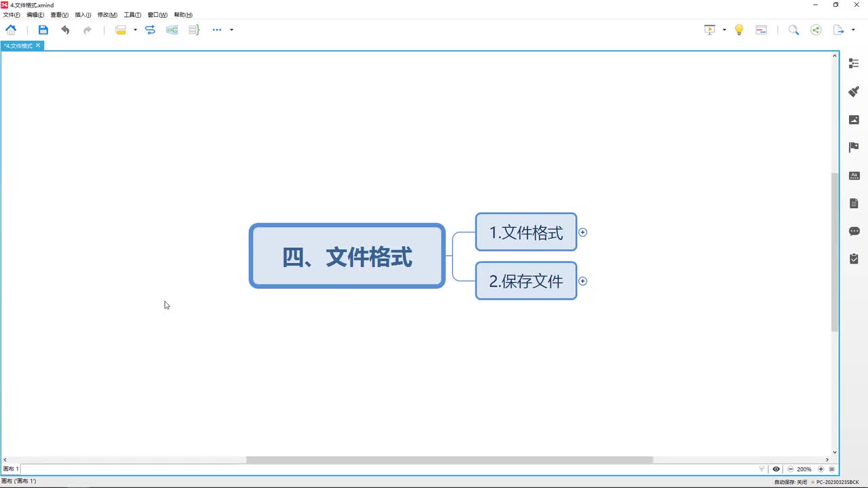Share the mind map via share icon

pos(816,30)
